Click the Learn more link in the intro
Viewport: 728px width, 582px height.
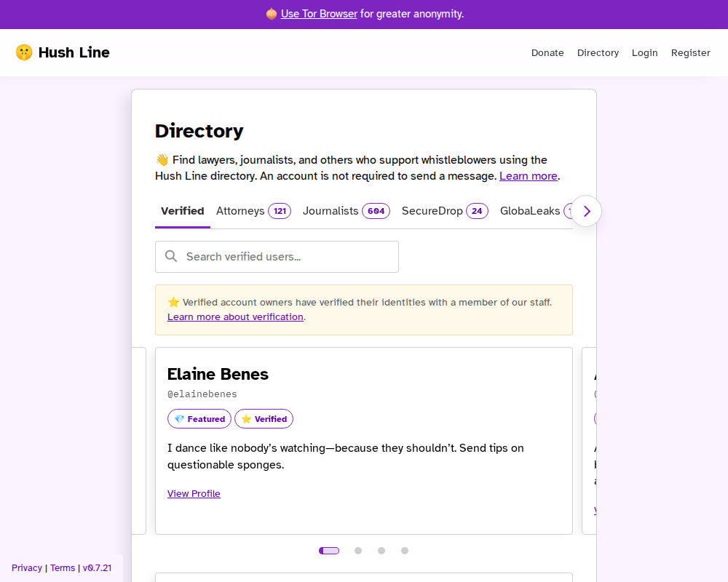[x=529, y=176]
